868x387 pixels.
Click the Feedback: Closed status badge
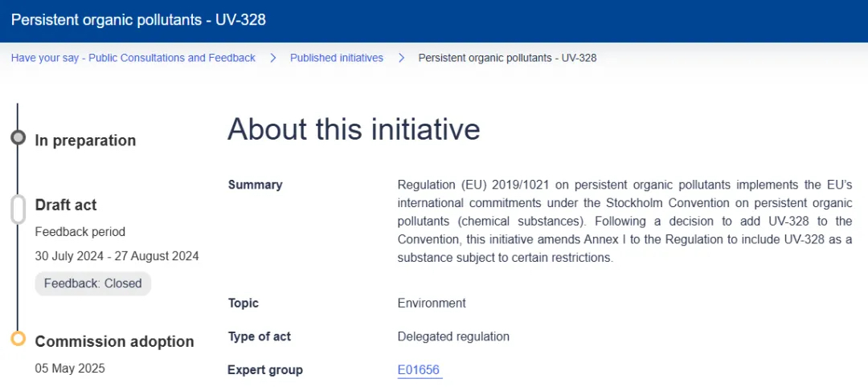[x=92, y=283]
